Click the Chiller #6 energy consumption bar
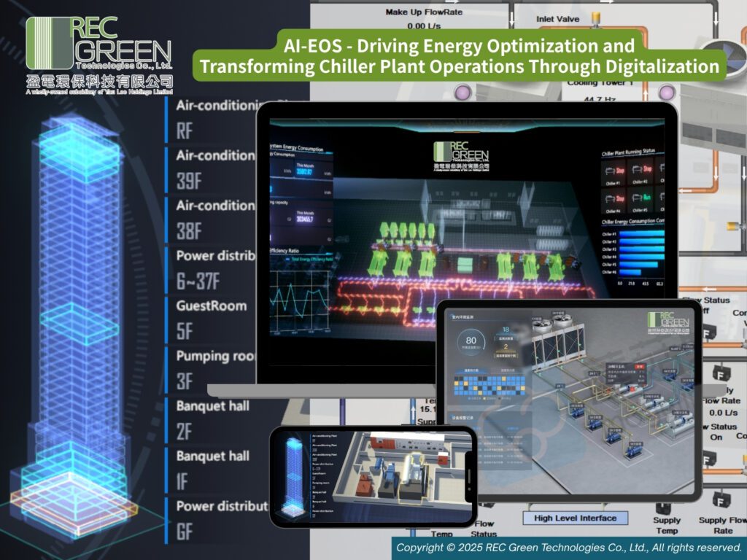The image size is (747, 560). 630,273
